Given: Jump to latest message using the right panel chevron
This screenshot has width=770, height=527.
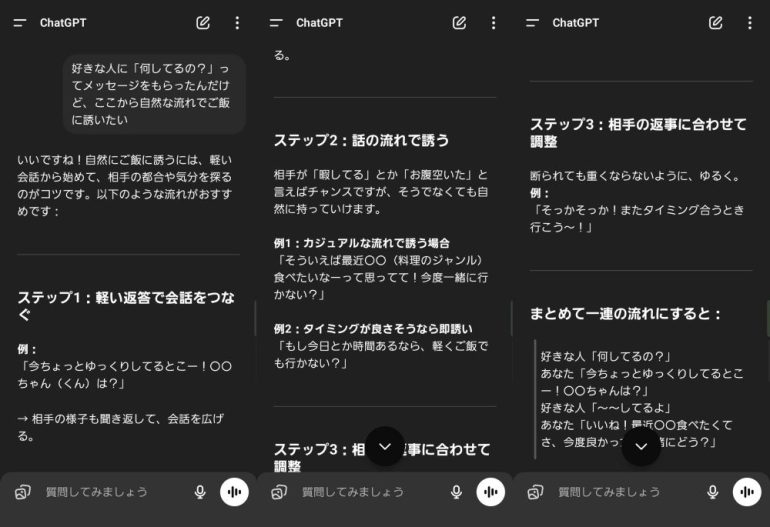Looking at the screenshot, I should tap(641, 446).
